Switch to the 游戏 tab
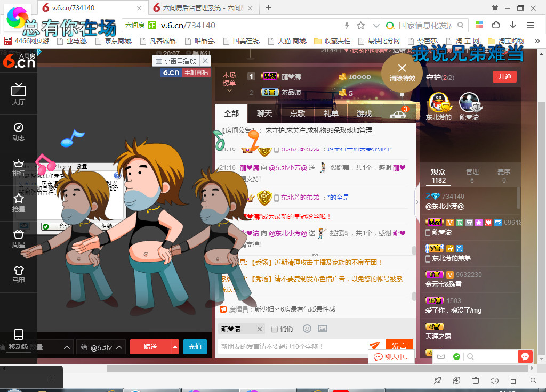 (364, 113)
